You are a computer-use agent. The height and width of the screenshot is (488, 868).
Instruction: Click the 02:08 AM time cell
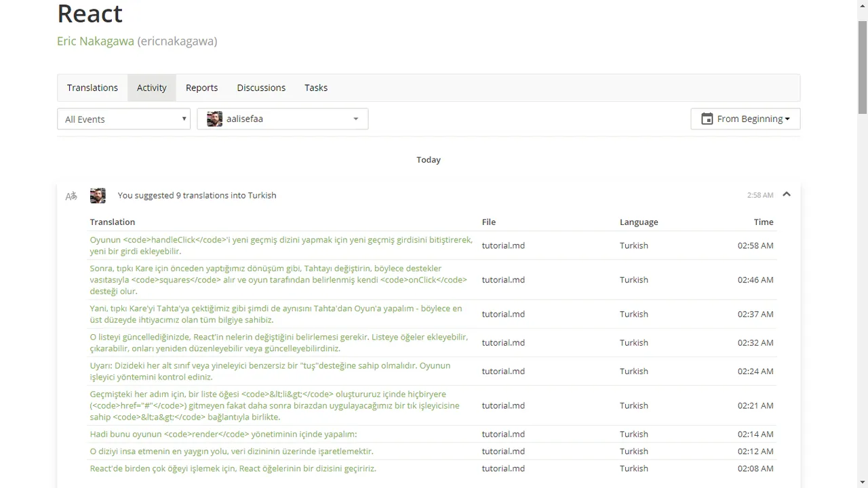coord(755,468)
